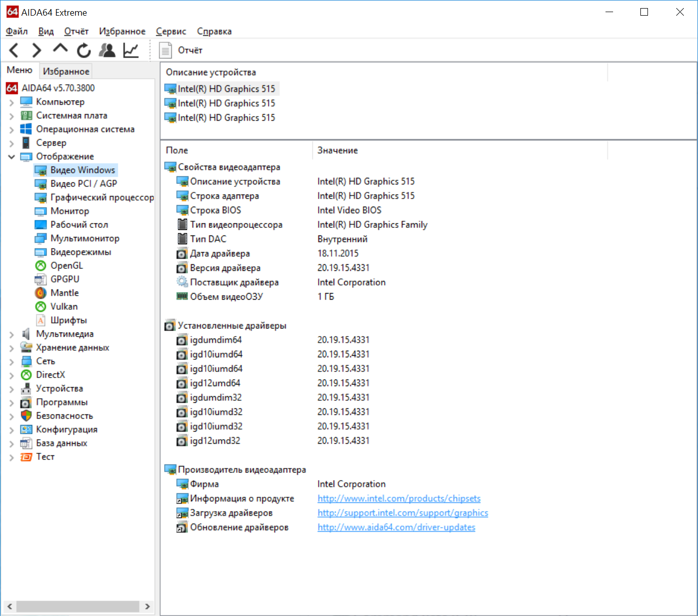Select the Графический процессор icon
The image size is (698, 616).
[41, 198]
